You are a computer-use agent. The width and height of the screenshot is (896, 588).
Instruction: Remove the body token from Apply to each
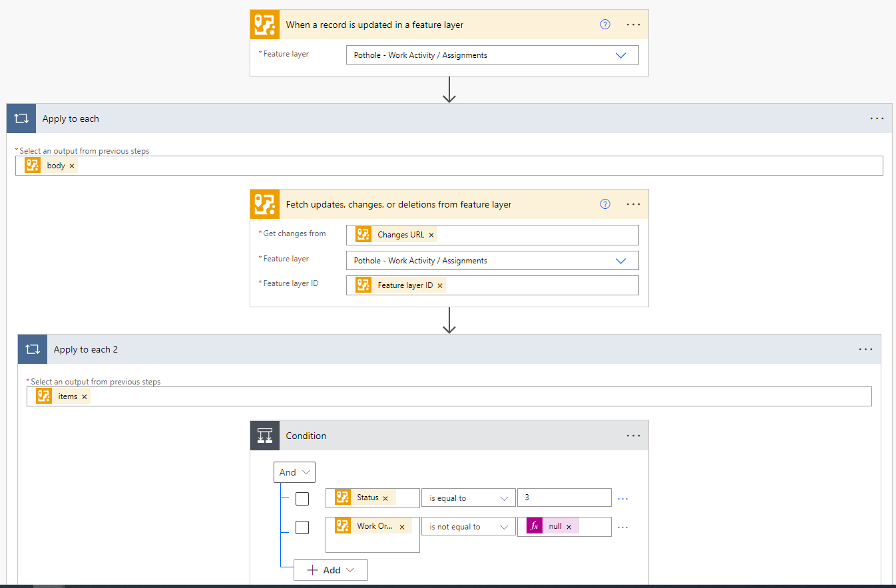pyautogui.click(x=72, y=166)
